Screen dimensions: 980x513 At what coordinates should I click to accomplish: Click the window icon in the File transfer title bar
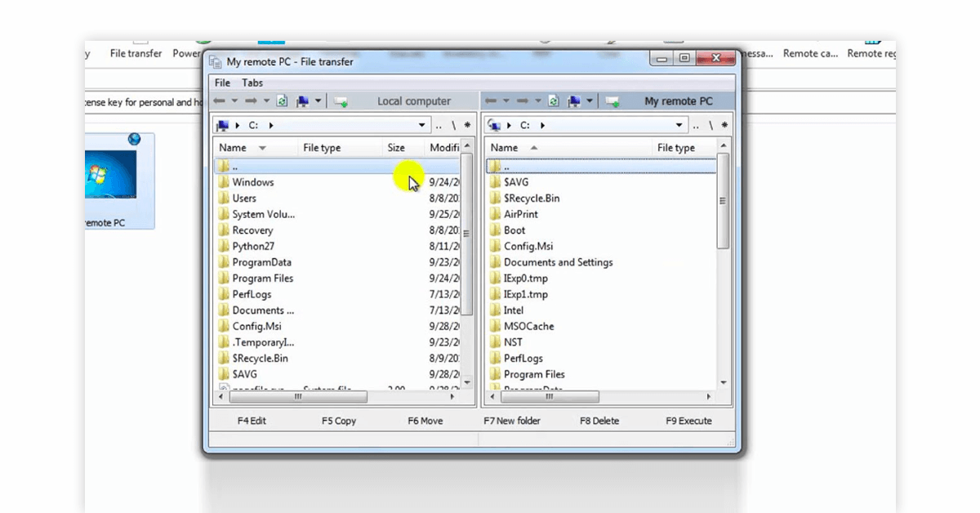click(216, 62)
